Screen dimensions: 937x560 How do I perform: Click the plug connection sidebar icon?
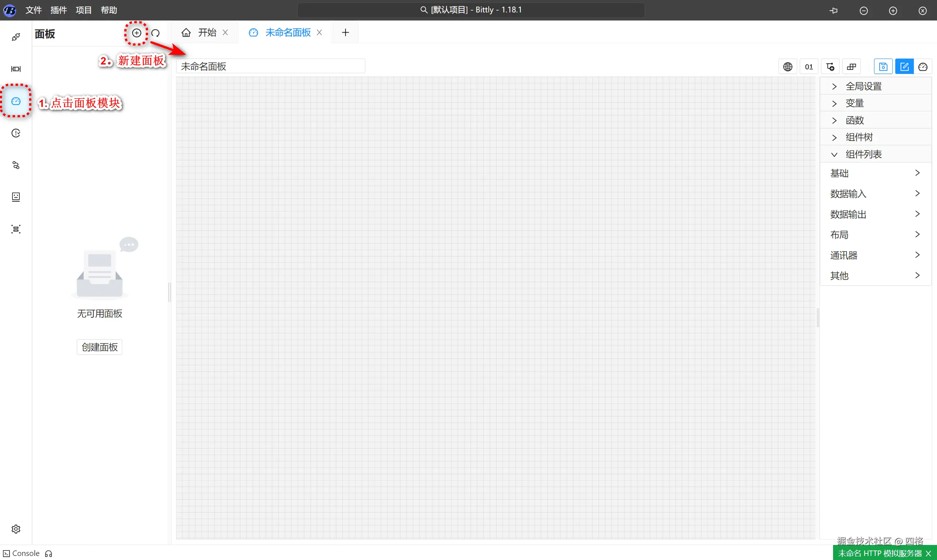[x=16, y=37]
